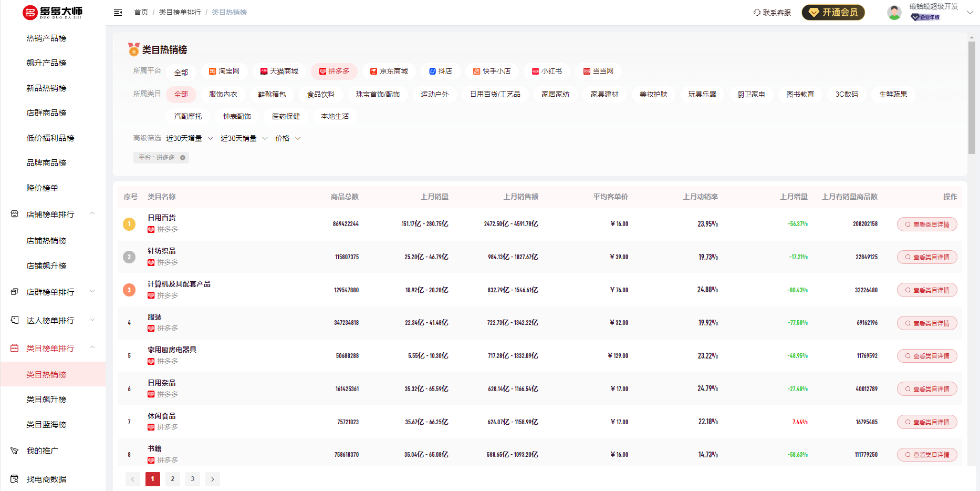Click 家用厨房电器具 category name
Screen dimensions: 980x491
[172, 350]
